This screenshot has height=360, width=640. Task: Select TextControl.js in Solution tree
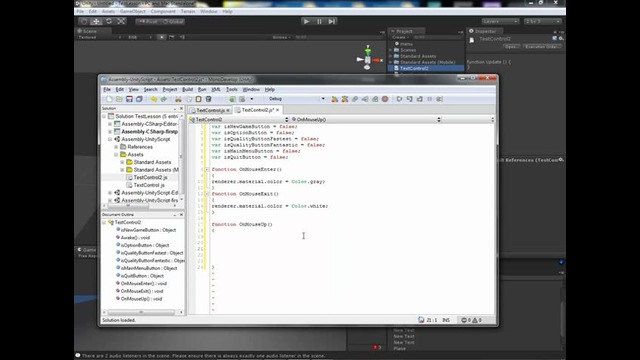149,185
